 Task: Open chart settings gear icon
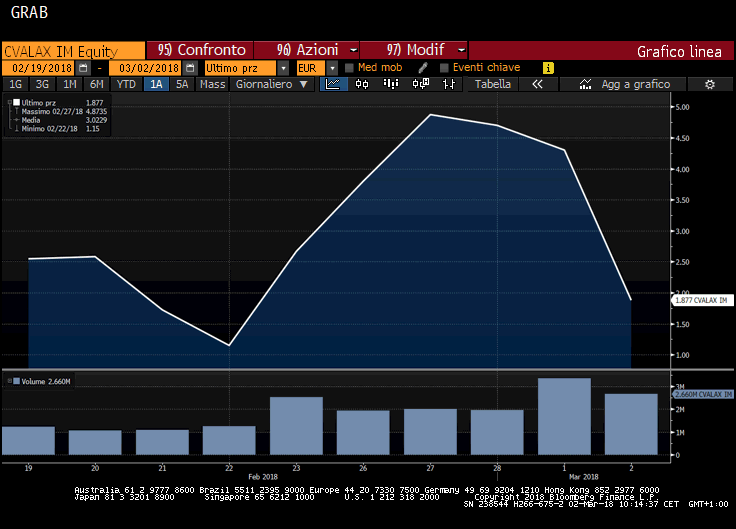click(x=709, y=85)
